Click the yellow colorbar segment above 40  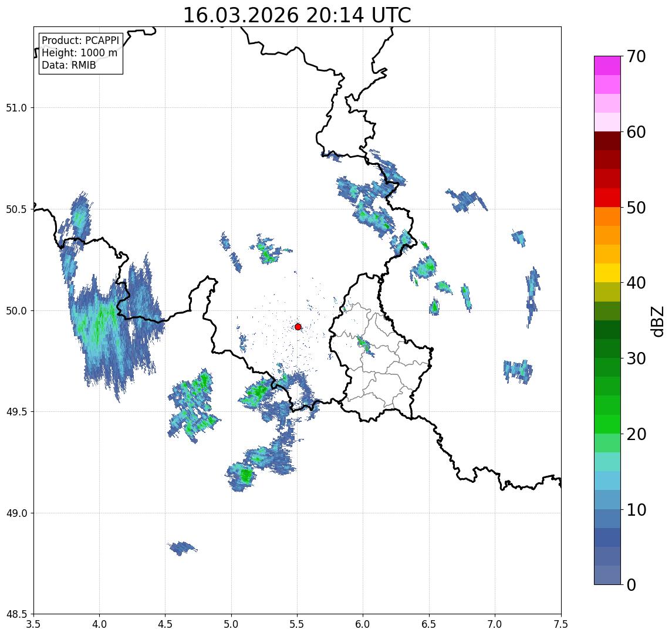pyautogui.click(x=607, y=273)
